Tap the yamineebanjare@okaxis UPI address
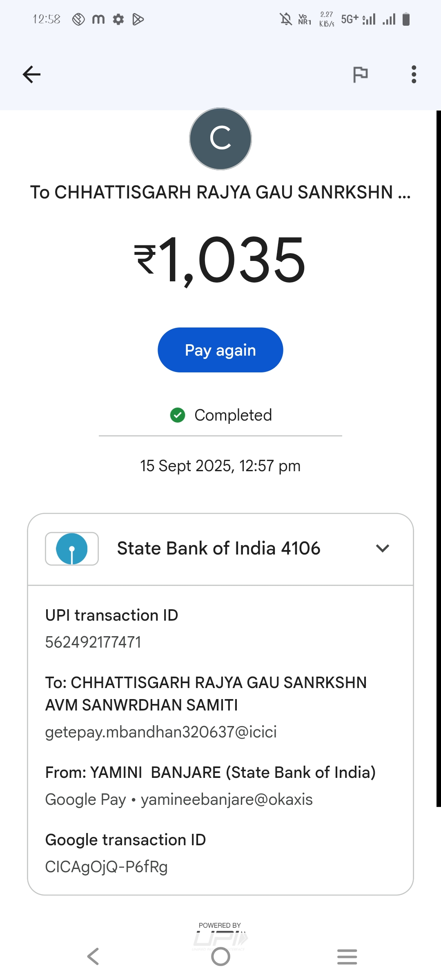The image size is (441, 980). coord(227,800)
